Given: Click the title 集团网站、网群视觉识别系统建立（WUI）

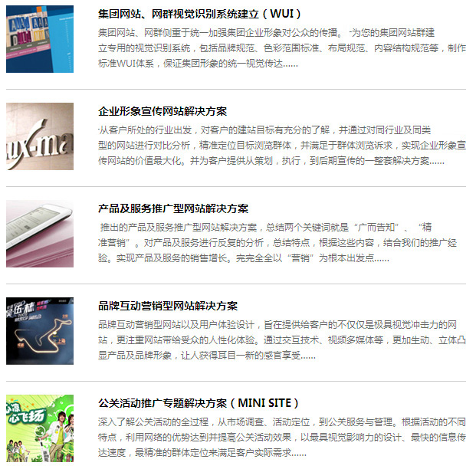Looking at the screenshot, I should [x=199, y=14].
